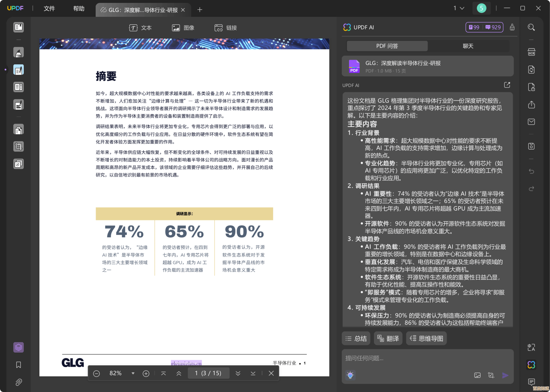Open the Organize Pages tool
550x392 pixels.
[x=19, y=130]
